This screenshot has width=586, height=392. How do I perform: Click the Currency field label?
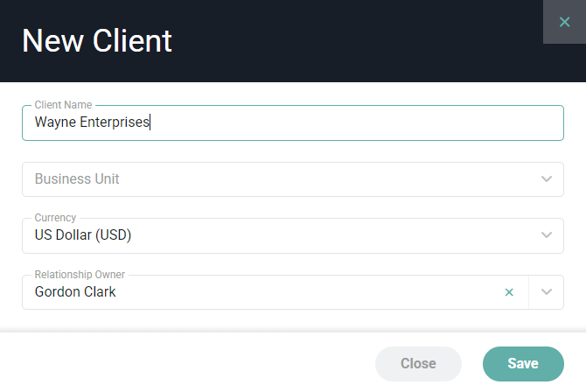click(x=55, y=218)
